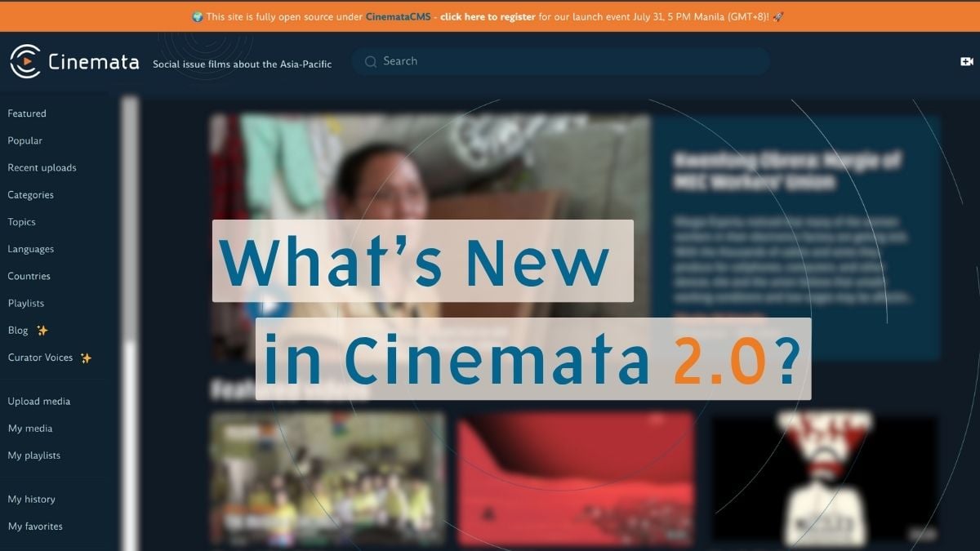
Task: Show Recent uploads
Action: 42,167
